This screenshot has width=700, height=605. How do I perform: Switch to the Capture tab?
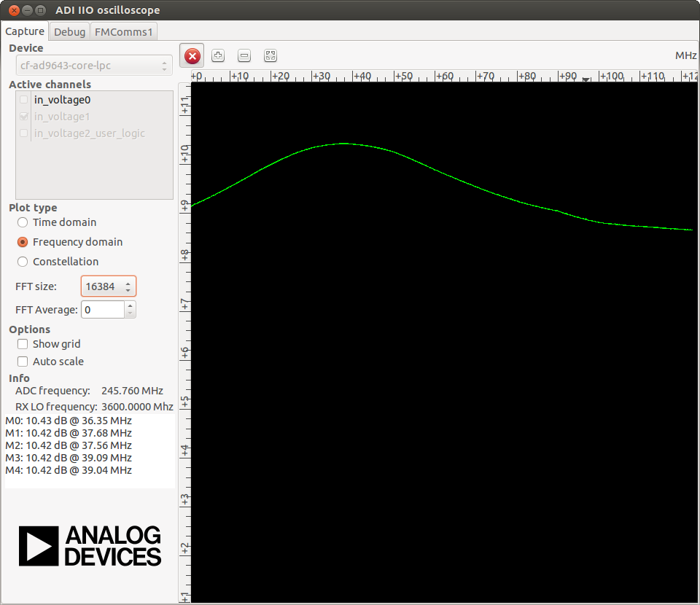[x=25, y=31]
